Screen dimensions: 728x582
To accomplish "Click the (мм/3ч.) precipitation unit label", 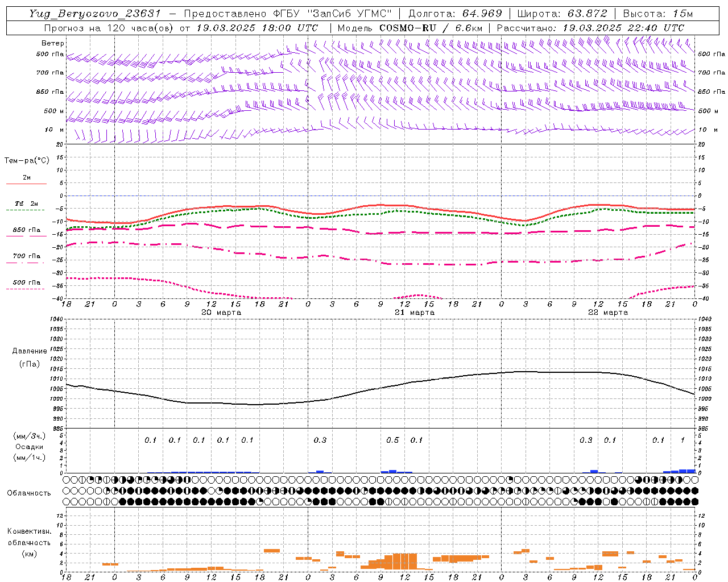I will (30, 436).
